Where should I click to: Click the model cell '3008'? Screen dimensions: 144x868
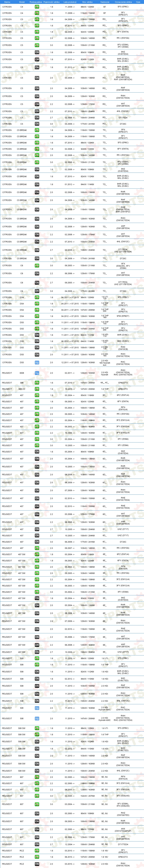click(x=22, y=373)
